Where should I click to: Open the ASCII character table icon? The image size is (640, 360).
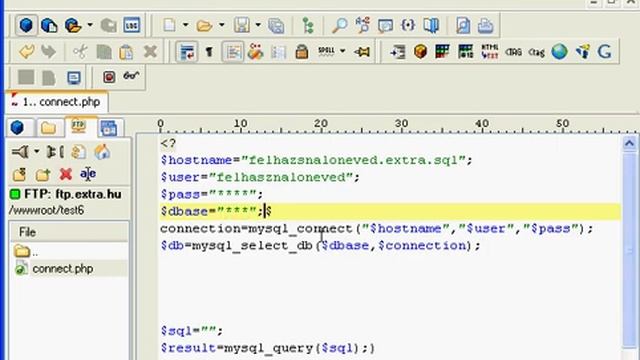[465, 51]
